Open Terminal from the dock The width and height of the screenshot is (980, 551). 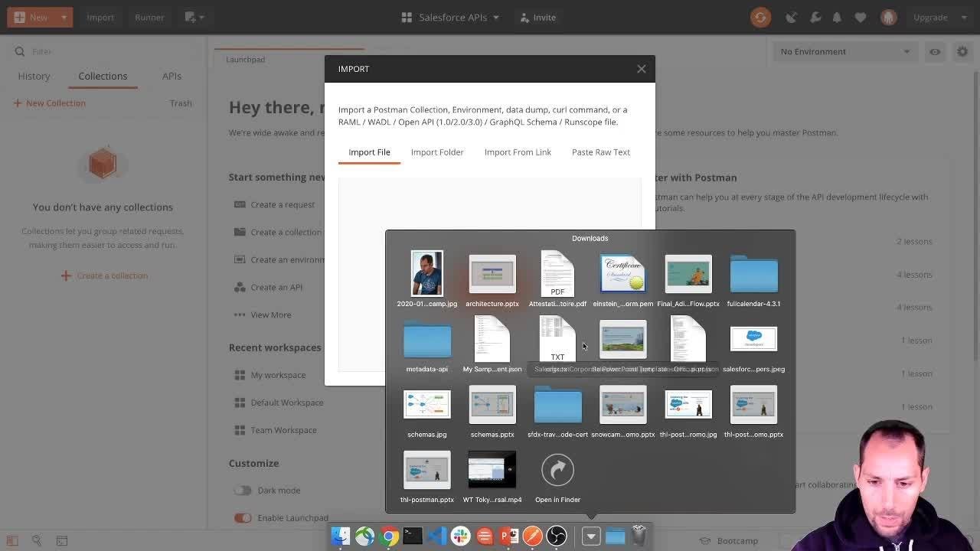tap(413, 536)
